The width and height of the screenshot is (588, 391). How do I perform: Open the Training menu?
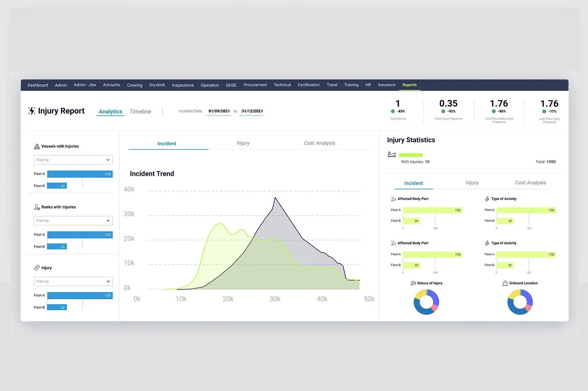[x=351, y=85]
